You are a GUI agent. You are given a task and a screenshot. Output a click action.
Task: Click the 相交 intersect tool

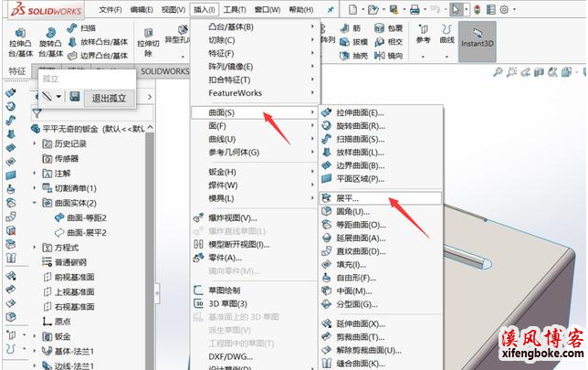(389, 42)
